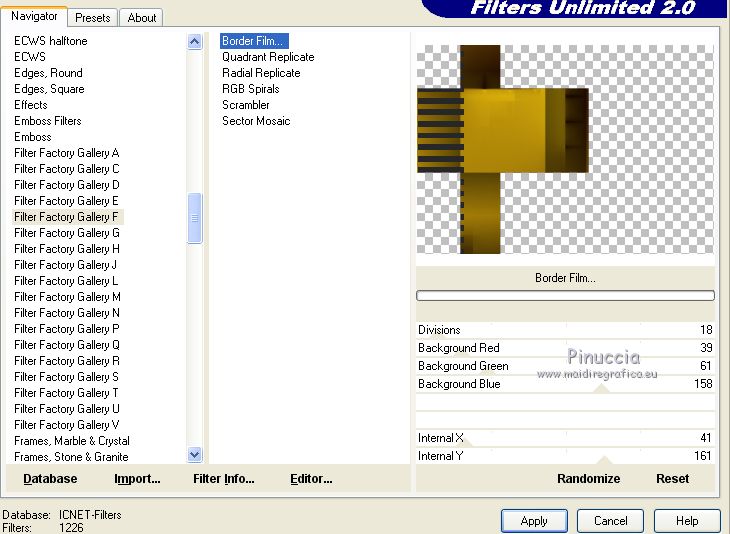The image size is (730, 534).
Task: Adjust the Internal X slider
Action: pos(565,438)
